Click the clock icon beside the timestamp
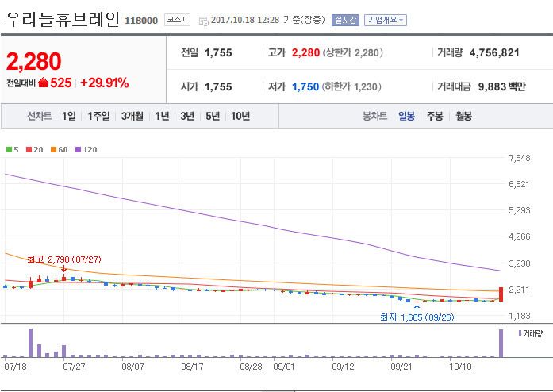553x392 pixels. pos(203,21)
